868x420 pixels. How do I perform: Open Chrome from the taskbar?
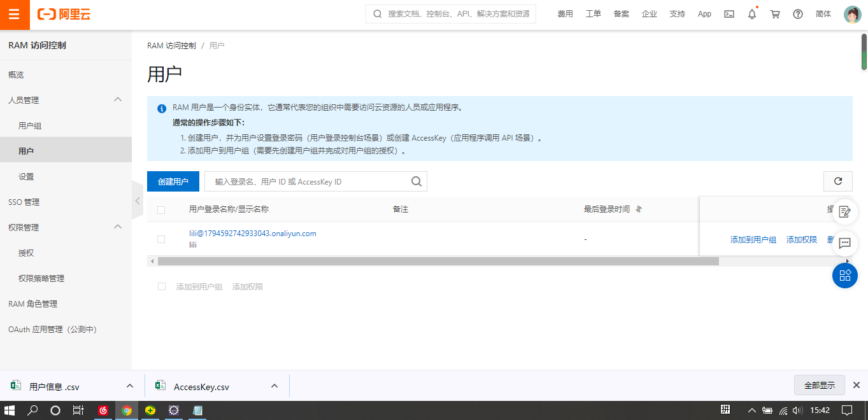(127, 410)
